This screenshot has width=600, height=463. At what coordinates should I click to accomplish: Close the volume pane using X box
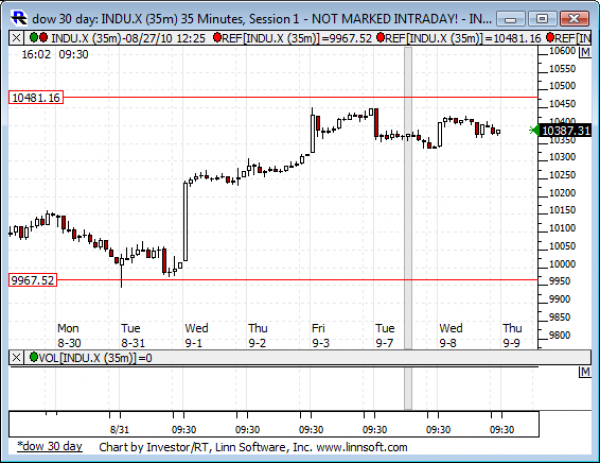16,358
